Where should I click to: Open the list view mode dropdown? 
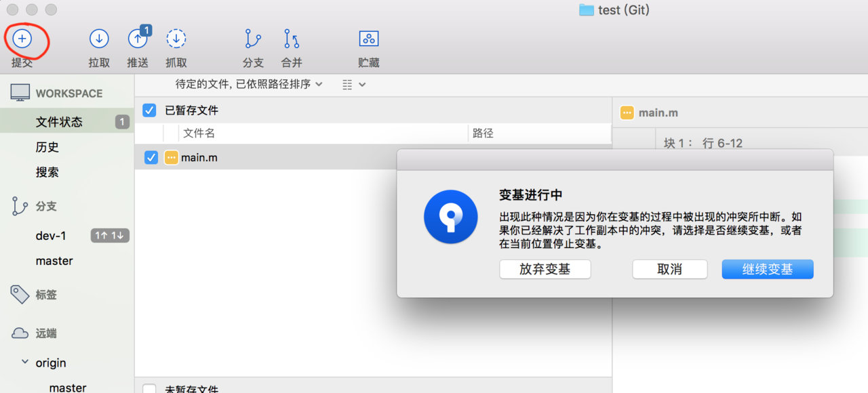click(x=354, y=85)
